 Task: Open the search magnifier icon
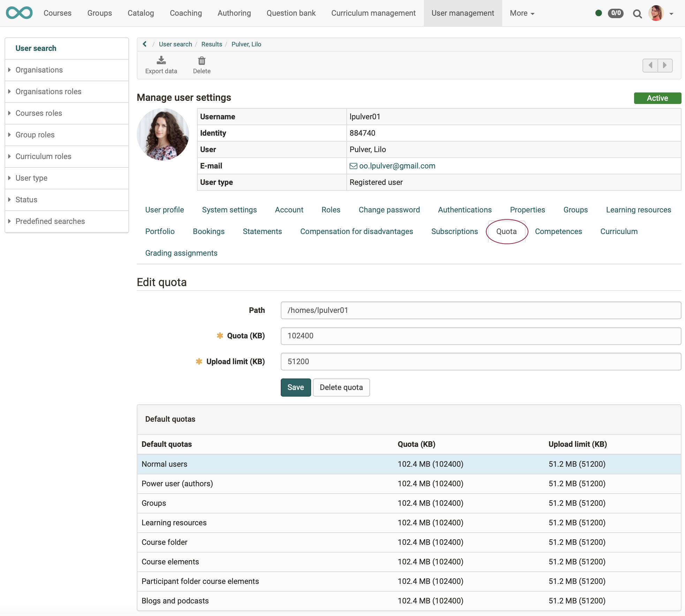tap(637, 14)
